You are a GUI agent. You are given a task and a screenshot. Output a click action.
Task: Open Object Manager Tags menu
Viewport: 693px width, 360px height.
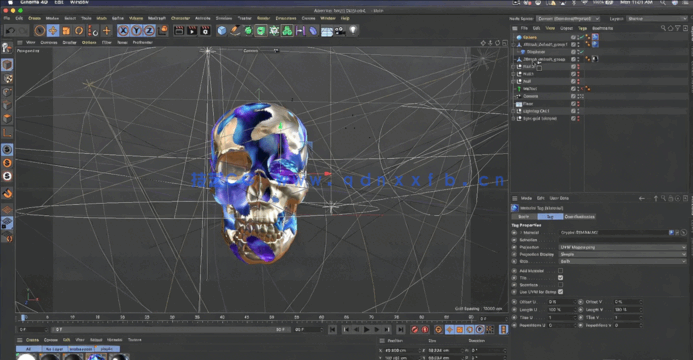point(583,28)
